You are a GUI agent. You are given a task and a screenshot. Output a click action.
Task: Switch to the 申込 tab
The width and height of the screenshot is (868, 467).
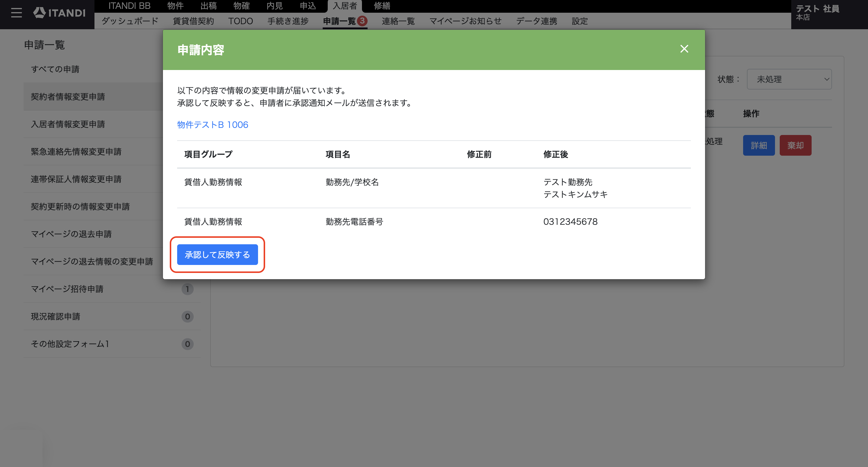pyautogui.click(x=308, y=6)
